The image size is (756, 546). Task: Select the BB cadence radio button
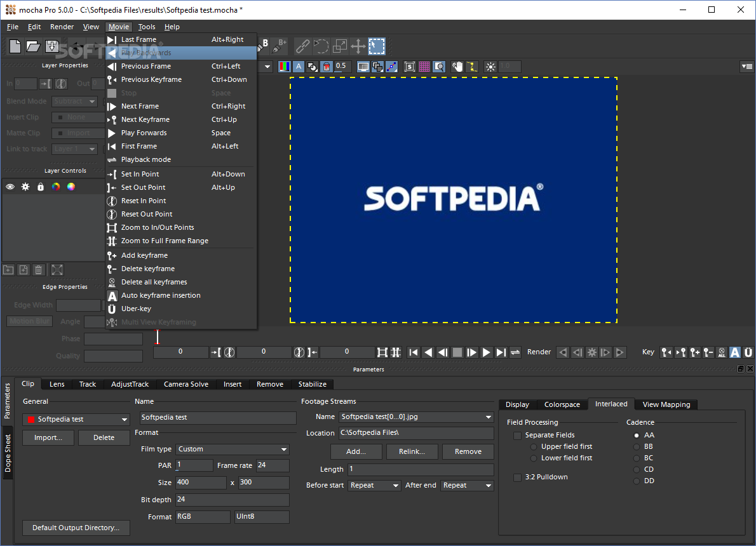coord(637,447)
